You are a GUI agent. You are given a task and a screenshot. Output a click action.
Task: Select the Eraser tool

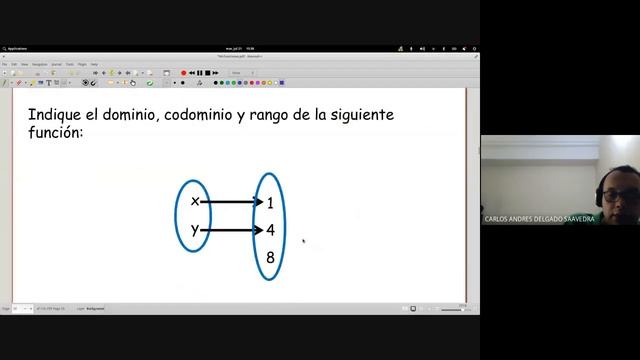[19, 83]
